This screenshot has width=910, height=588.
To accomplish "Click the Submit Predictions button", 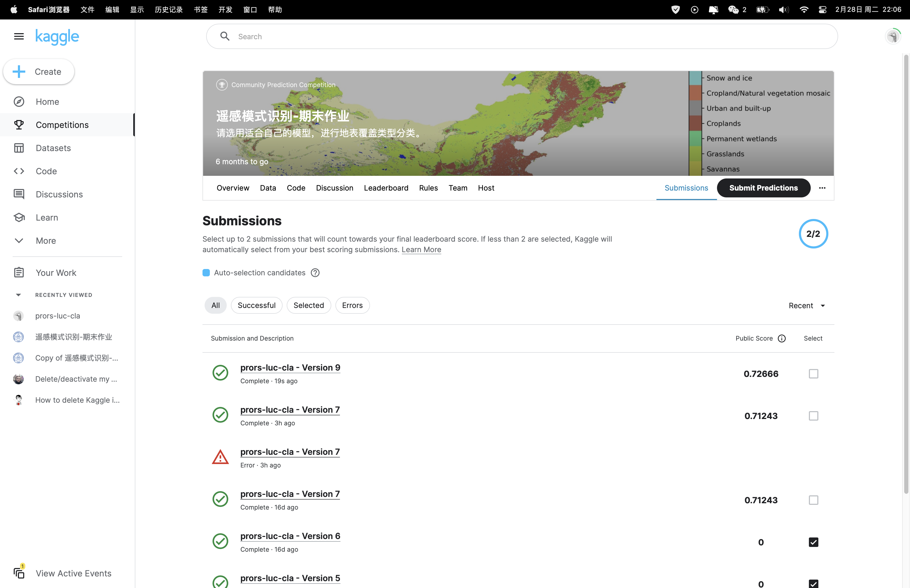I will [763, 188].
